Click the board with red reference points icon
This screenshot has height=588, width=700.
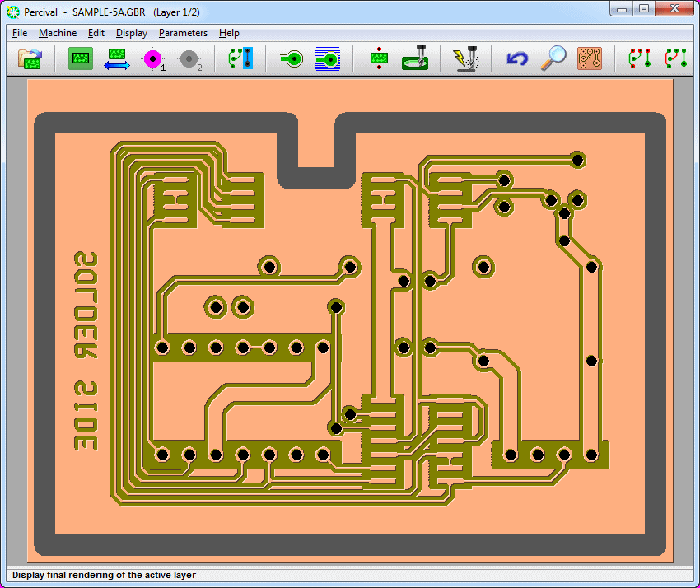coord(379,58)
